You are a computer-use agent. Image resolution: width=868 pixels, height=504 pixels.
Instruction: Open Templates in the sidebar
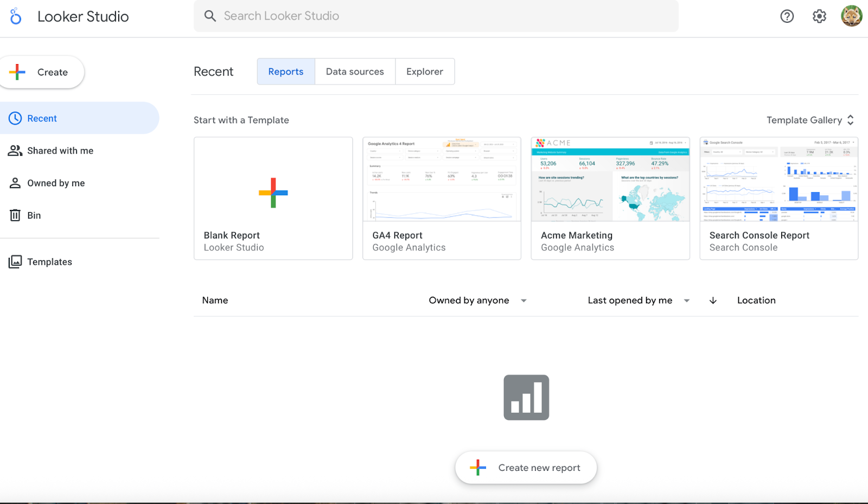(x=79, y=262)
